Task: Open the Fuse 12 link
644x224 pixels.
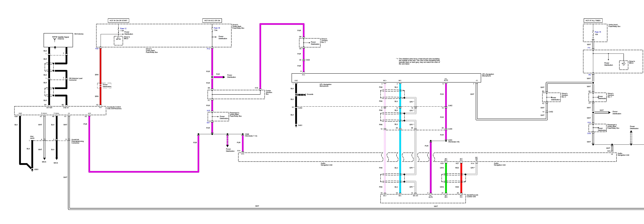Action: tap(123, 28)
